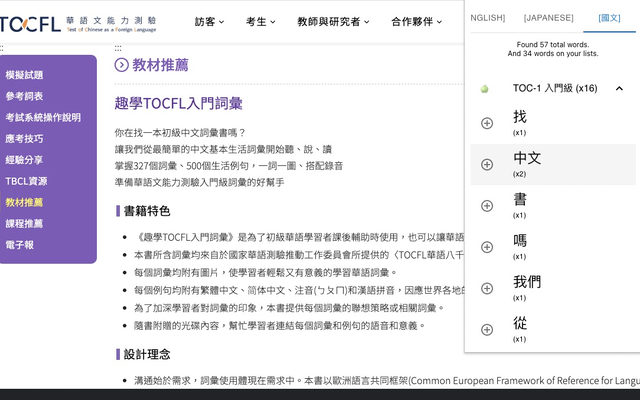Click the 書籍特色 section heading
Viewport: 640px width, 400px height.
(x=147, y=211)
